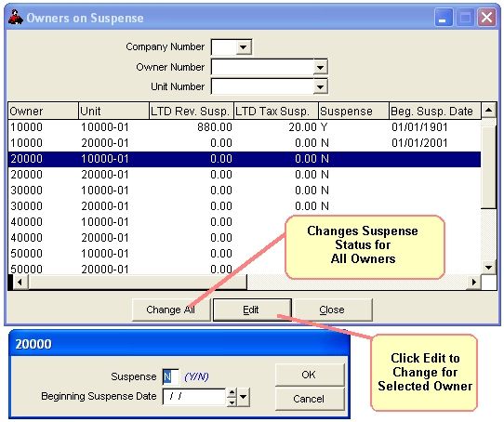Click the Beginning Suspense Date field
The image size is (504, 422).
pos(193,396)
